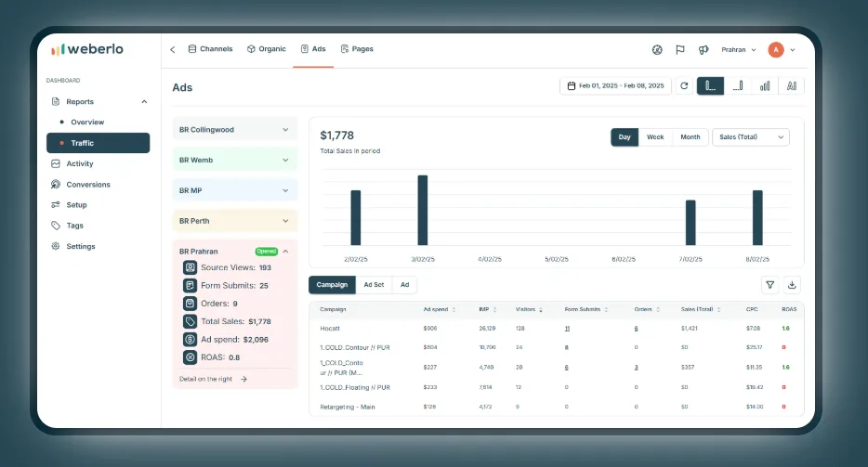Expand the BR Collingwood card
Image resolution: width=868 pixels, height=467 pixels.
[x=235, y=129]
